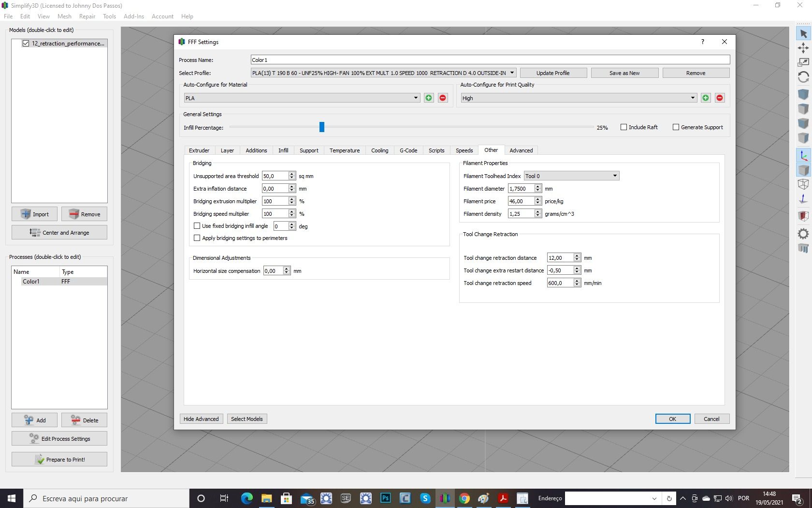Toggle the model normals display icon
This screenshot has width=812, height=508.
pos(803,198)
